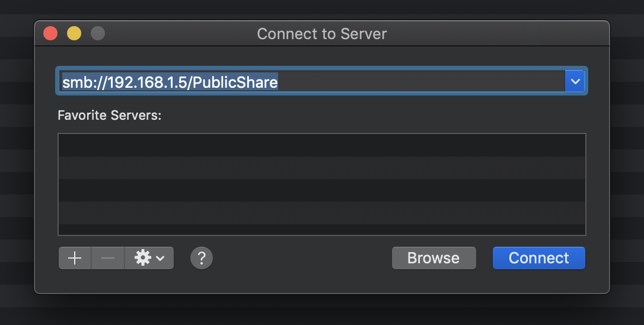Click the middle row of the favorites list
This screenshot has width=644, height=325.
(x=321, y=190)
